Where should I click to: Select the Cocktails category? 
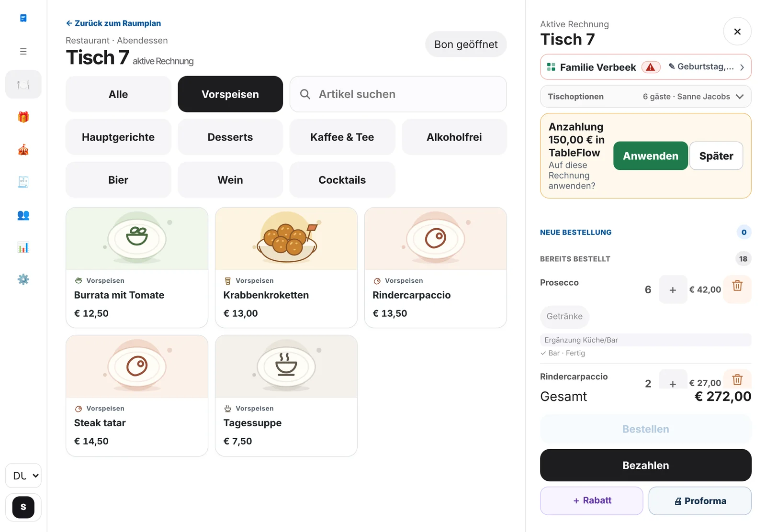tap(342, 180)
